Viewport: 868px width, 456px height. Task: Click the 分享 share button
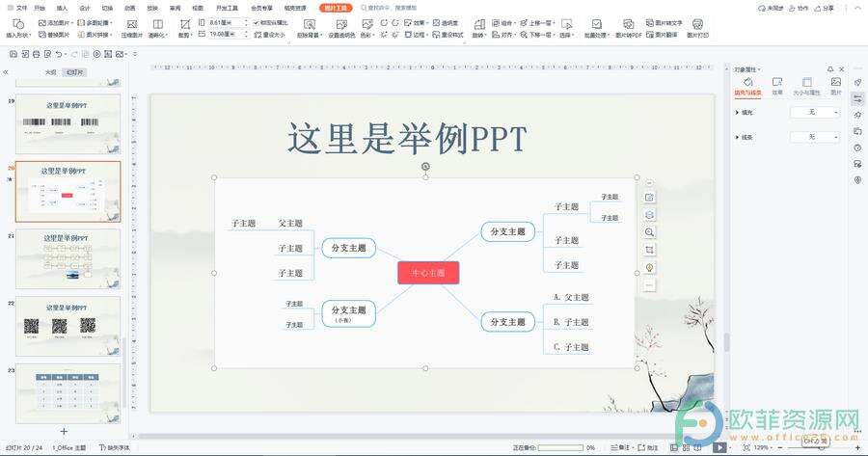click(x=827, y=7)
